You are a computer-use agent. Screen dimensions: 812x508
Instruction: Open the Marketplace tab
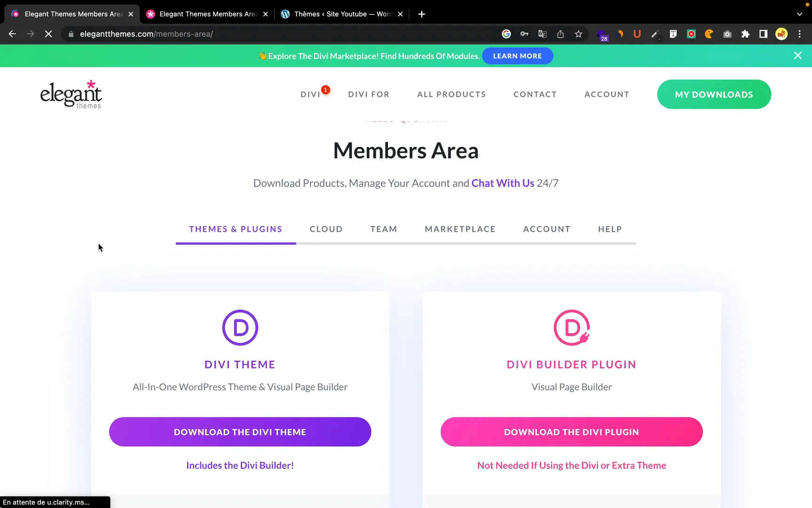460,229
